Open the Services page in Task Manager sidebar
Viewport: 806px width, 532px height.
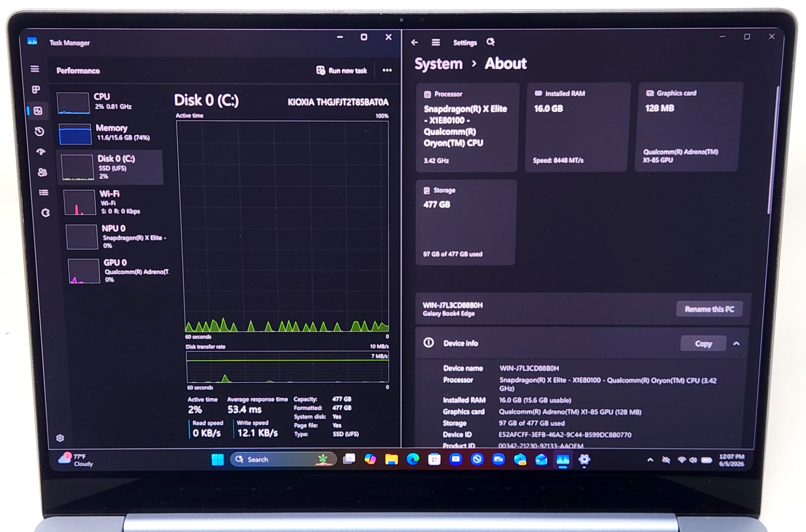45,213
